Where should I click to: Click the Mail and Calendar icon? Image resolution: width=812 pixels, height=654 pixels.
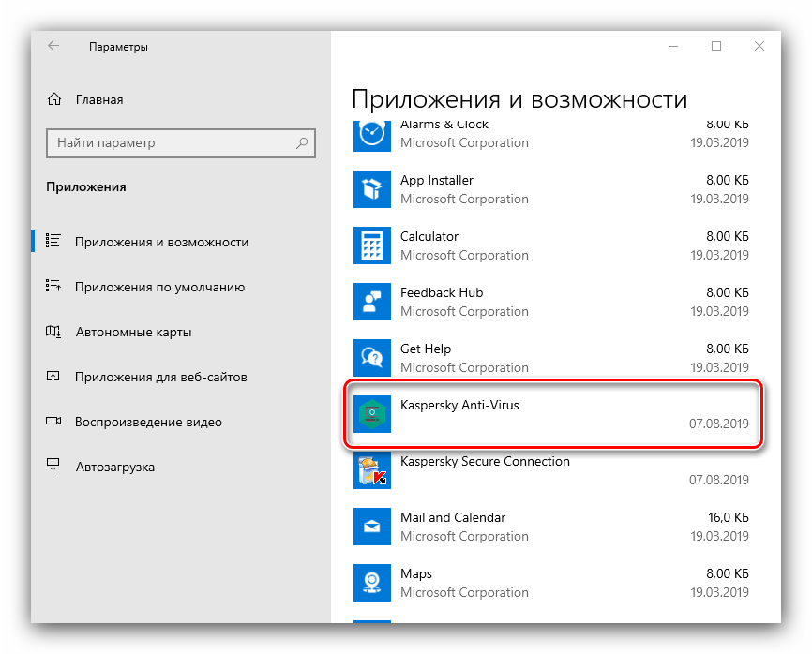371,527
